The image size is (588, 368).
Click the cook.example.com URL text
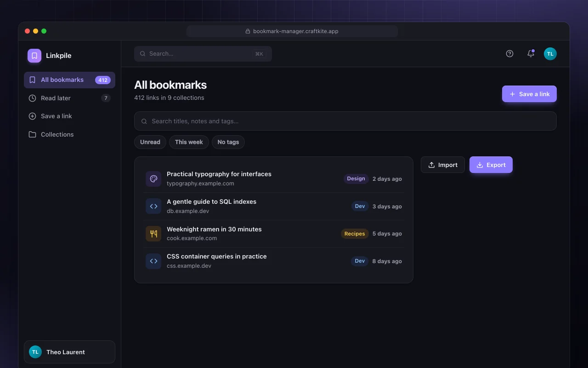[x=192, y=238]
